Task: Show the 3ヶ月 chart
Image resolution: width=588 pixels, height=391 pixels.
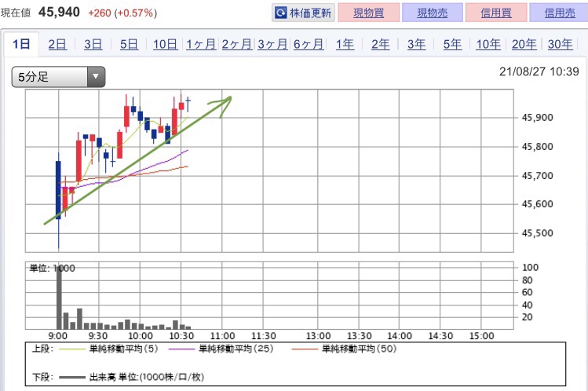Action: point(272,44)
